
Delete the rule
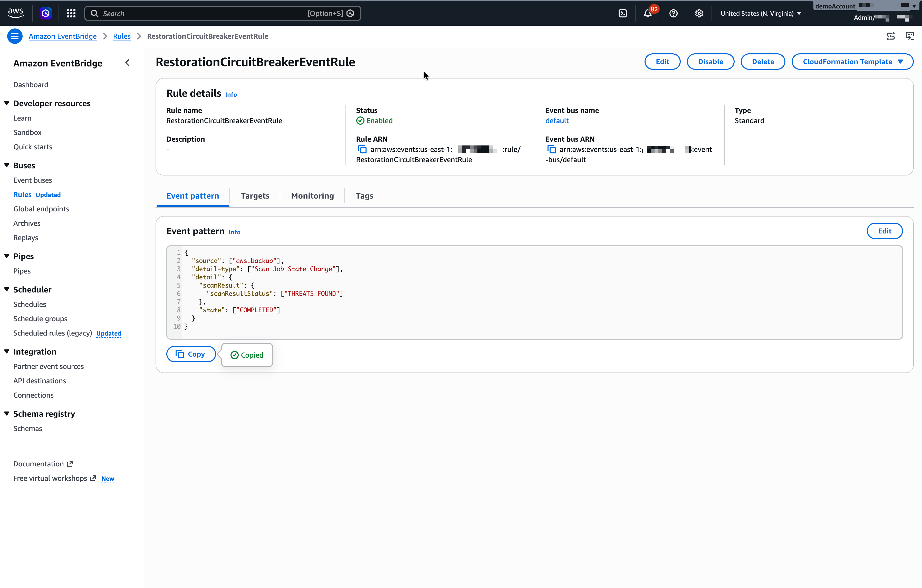pyautogui.click(x=763, y=62)
